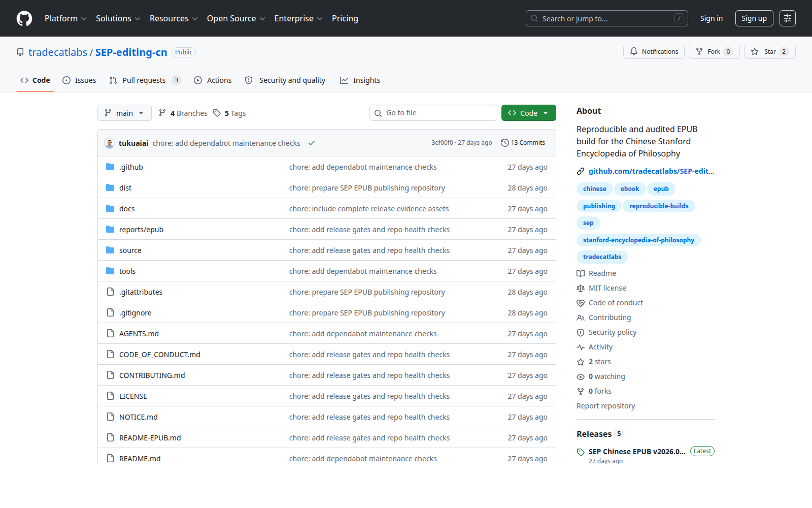Star the SEP-editing-cn repository
This screenshot has height=508, width=812.
[x=769, y=52]
